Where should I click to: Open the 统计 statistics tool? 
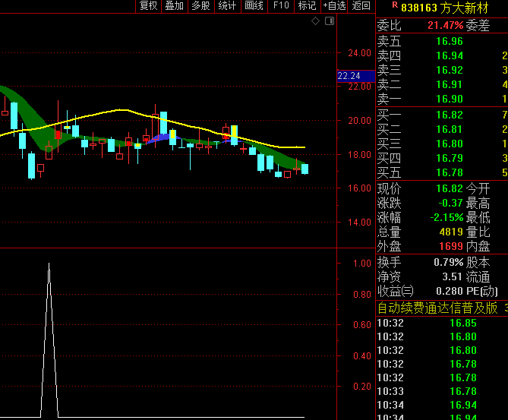(227, 6)
